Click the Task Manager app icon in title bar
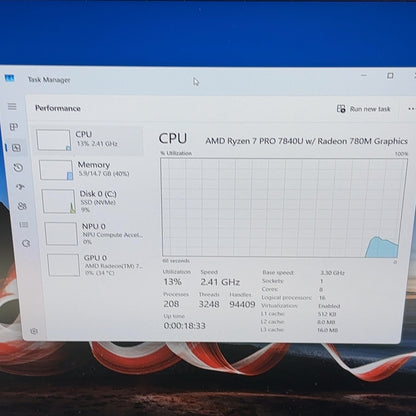The image size is (416, 416). [10, 78]
